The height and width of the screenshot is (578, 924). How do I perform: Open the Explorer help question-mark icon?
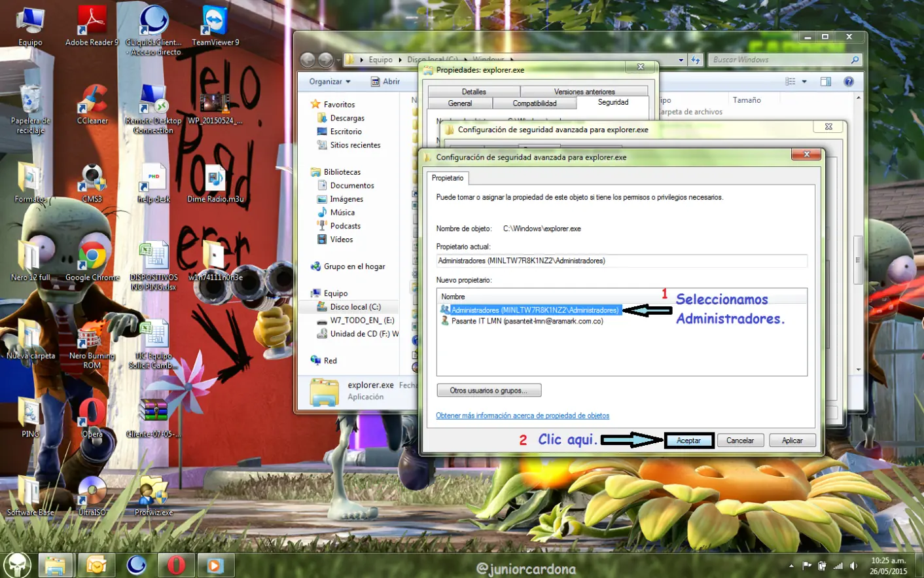coord(849,82)
